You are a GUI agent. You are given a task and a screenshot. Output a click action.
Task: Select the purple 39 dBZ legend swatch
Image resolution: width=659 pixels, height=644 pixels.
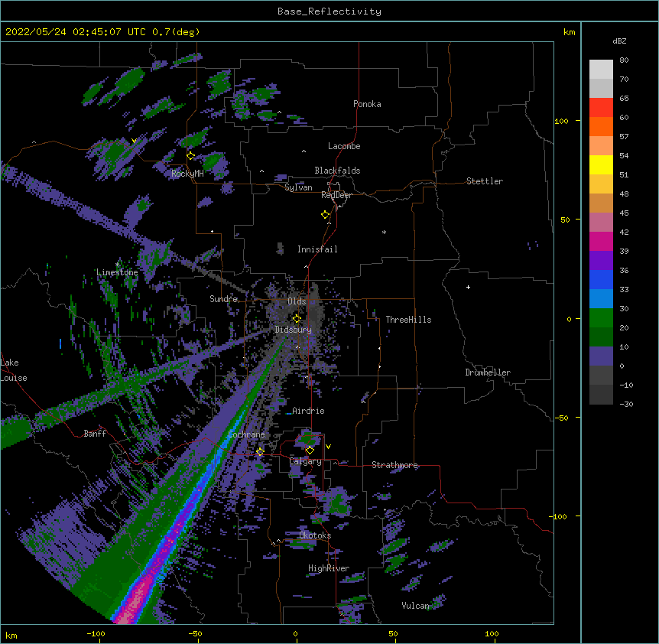[601, 261]
